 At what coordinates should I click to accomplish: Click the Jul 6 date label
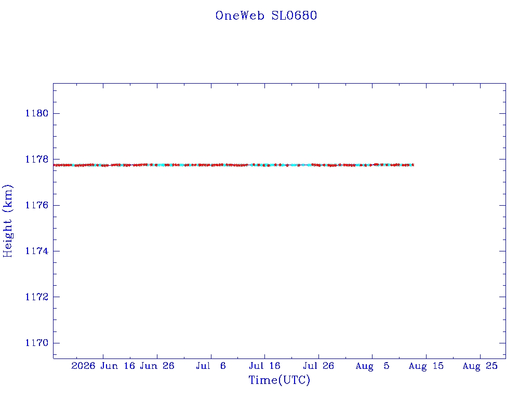pos(211,366)
